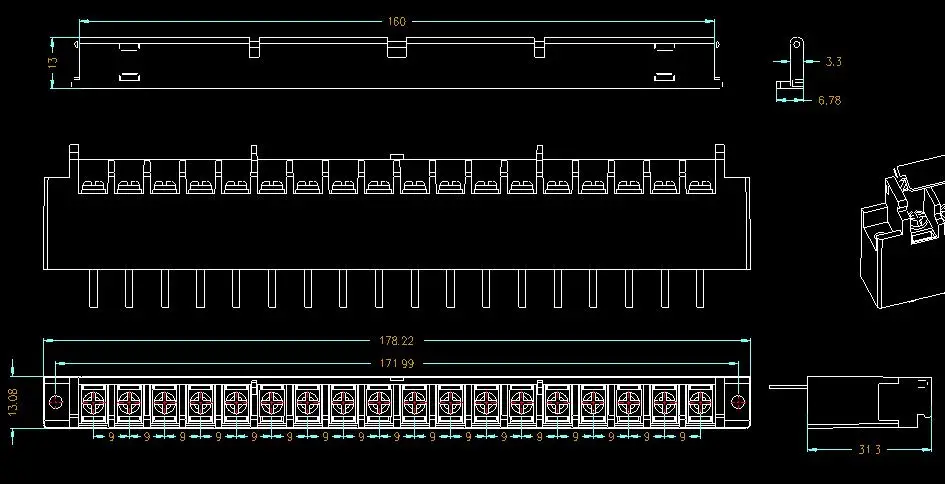
Task: Select the 160 length dimension text
Action: pos(397,22)
